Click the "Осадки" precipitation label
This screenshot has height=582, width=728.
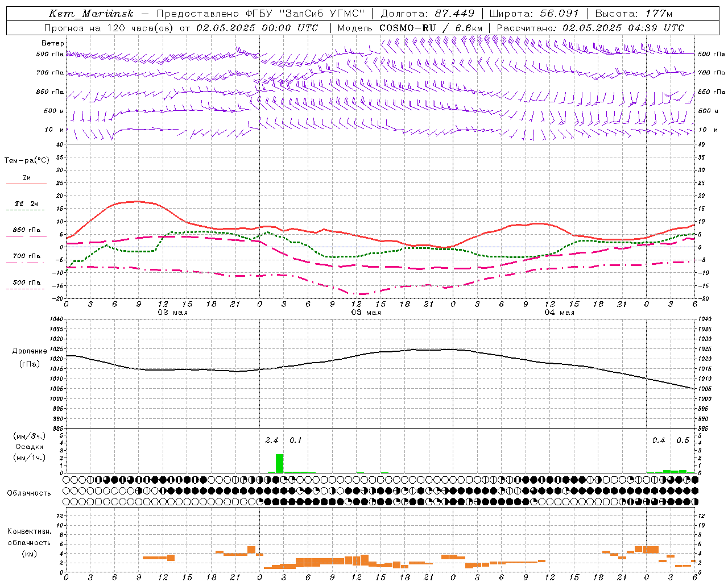pos(30,447)
